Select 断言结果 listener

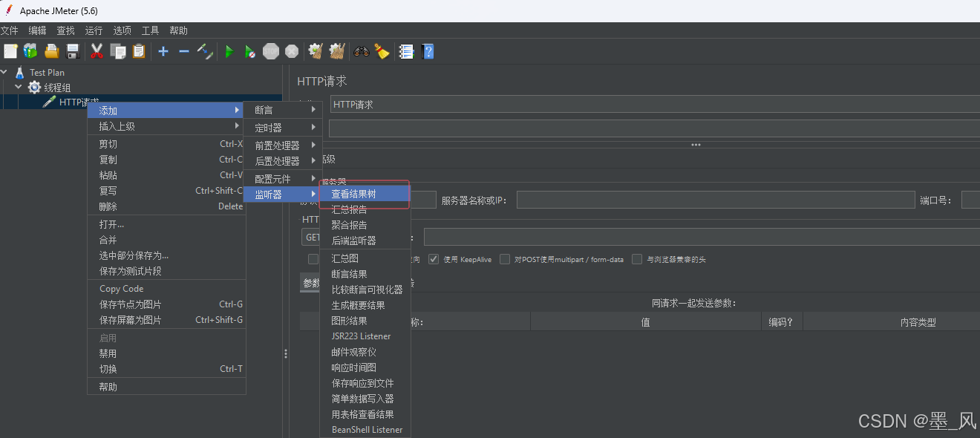point(365,274)
